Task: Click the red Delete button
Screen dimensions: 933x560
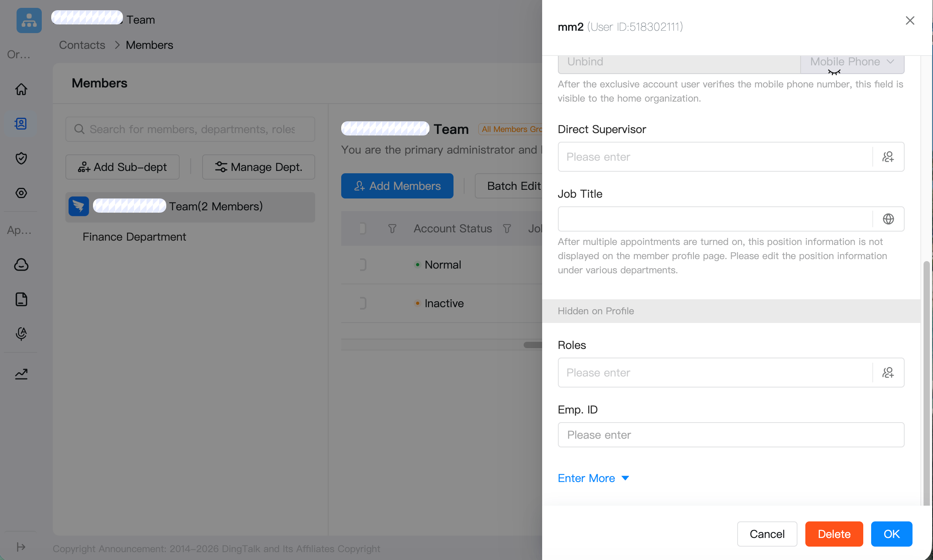Action: tap(834, 534)
